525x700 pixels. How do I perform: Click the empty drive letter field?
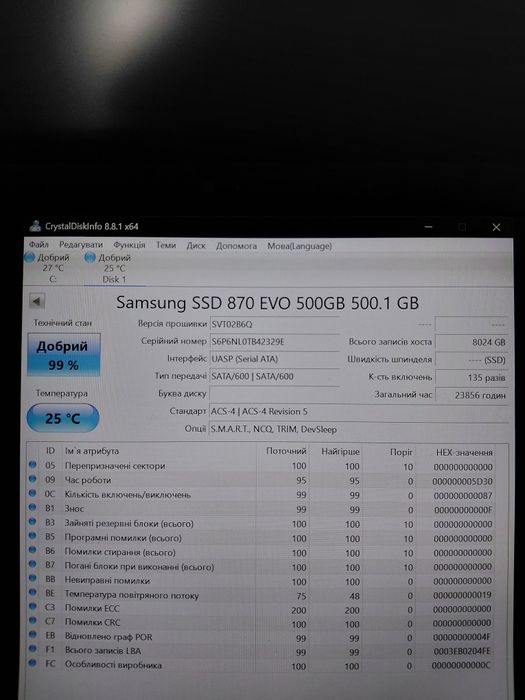(274, 394)
